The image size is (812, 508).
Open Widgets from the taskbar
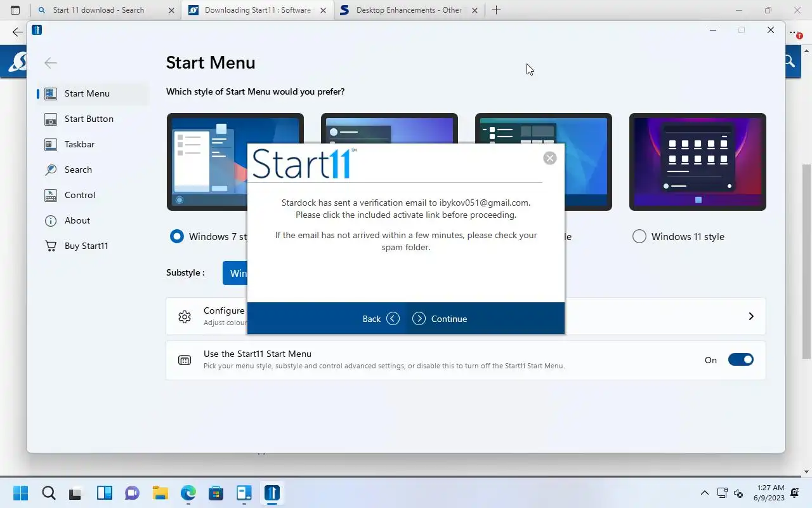(104, 493)
